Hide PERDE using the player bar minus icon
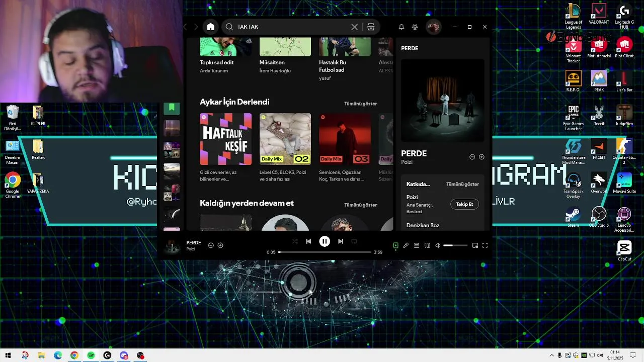The height and width of the screenshot is (362, 644). point(211,245)
